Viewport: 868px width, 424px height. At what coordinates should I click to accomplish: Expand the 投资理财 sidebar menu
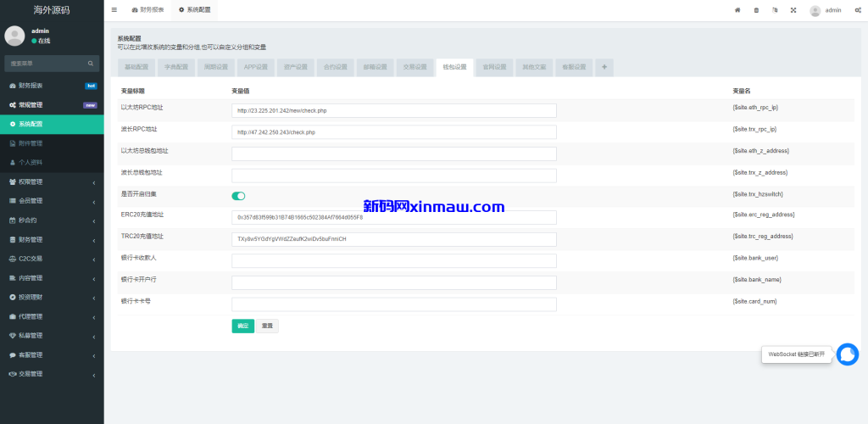(x=52, y=297)
